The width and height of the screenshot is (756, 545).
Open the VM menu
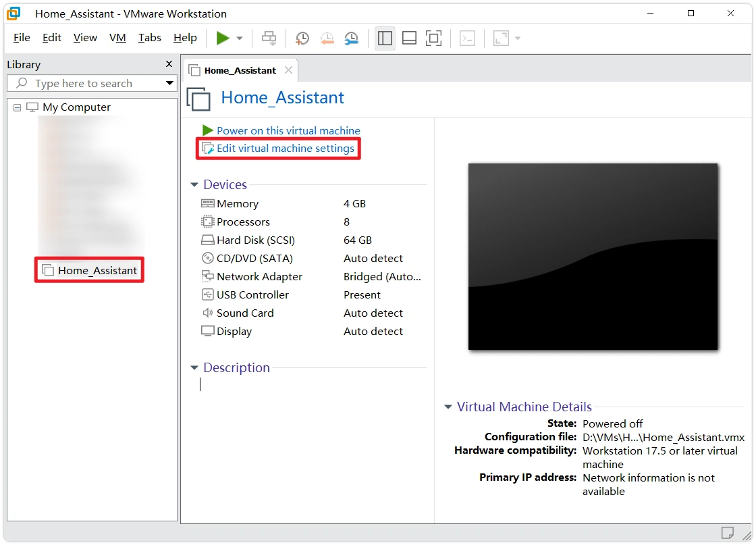117,38
